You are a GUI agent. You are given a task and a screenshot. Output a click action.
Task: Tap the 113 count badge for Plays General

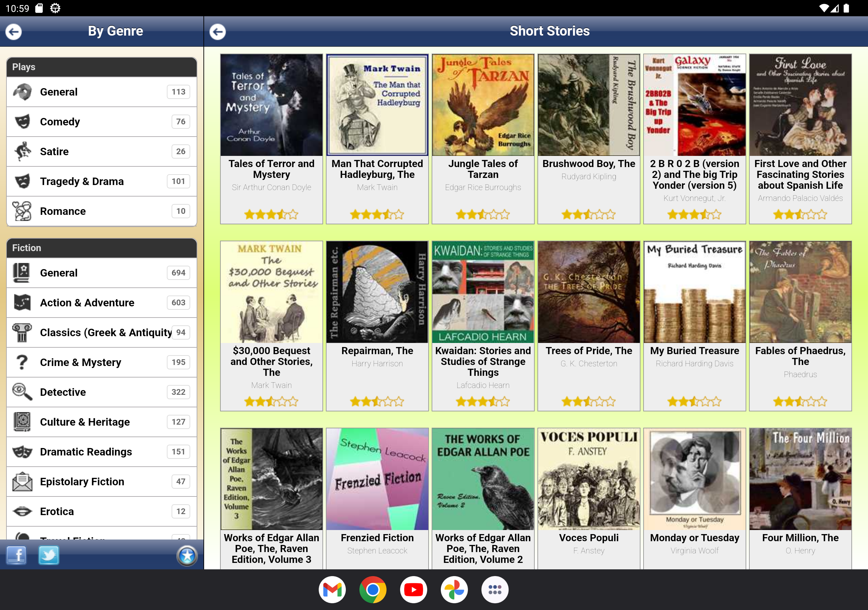[178, 92]
